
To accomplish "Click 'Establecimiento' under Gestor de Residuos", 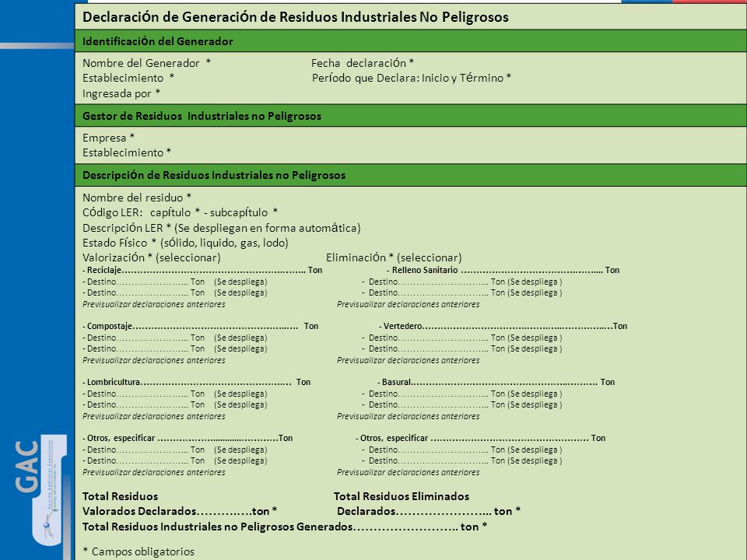I will click(127, 152).
